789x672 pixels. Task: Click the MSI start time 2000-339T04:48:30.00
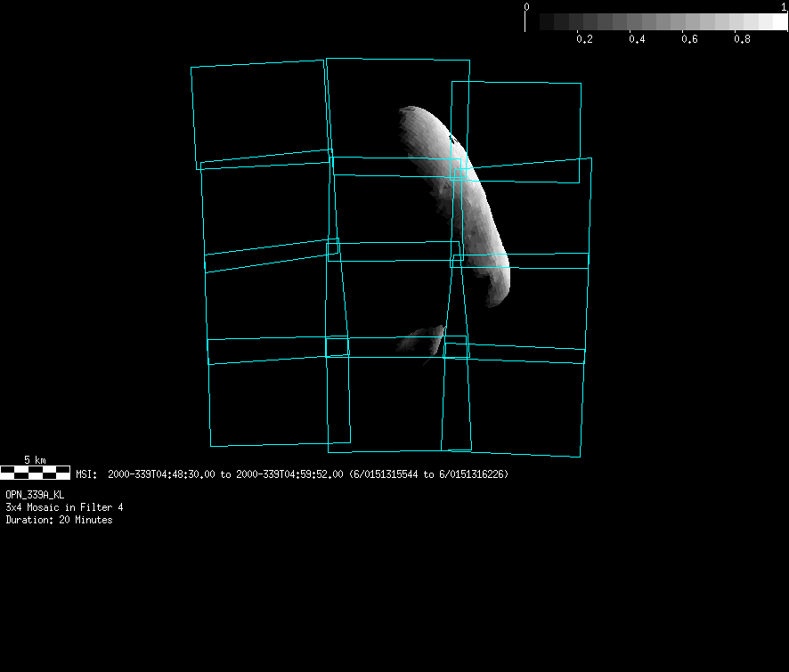[162, 474]
